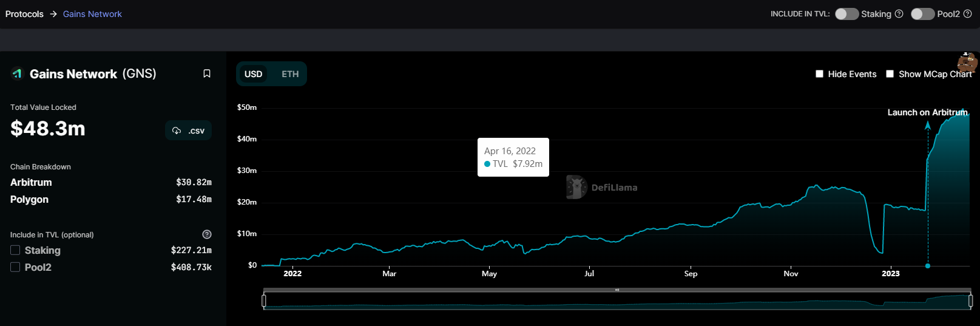Click the Launch on Arbitrum arrow marker
This screenshot has height=326, width=980.
927,125
